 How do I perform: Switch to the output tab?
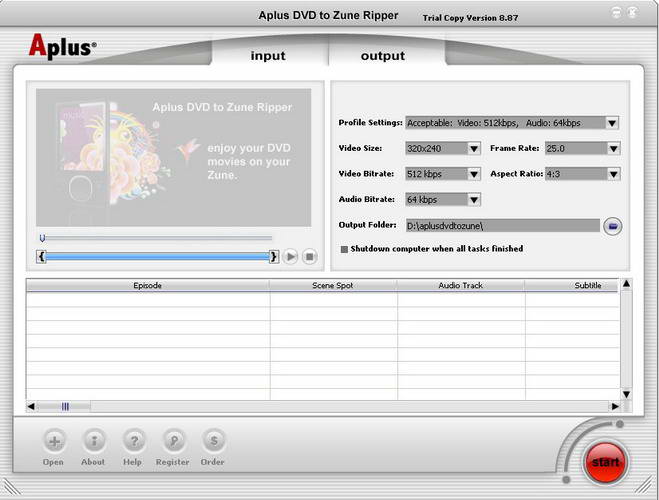(x=382, y=56)
